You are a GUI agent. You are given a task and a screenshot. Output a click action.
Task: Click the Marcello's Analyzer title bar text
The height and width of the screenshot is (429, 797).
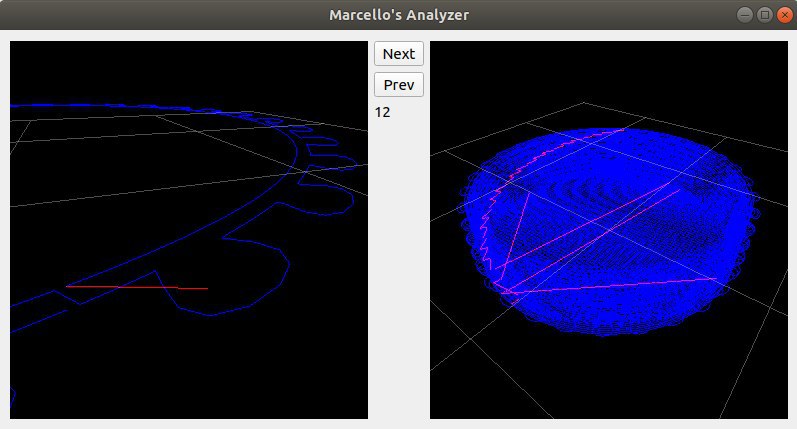pos(399,15)
